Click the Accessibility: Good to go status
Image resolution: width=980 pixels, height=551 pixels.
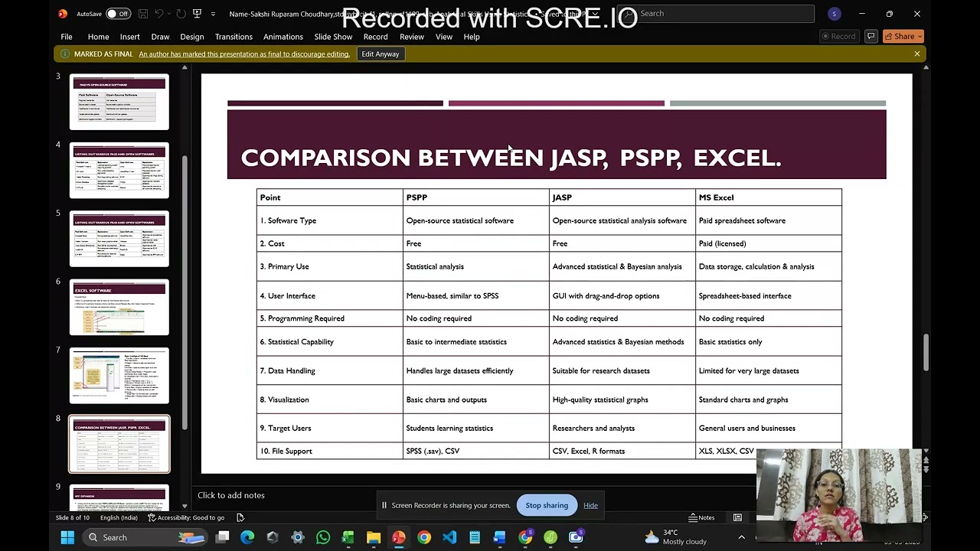(x=185, y=518)
